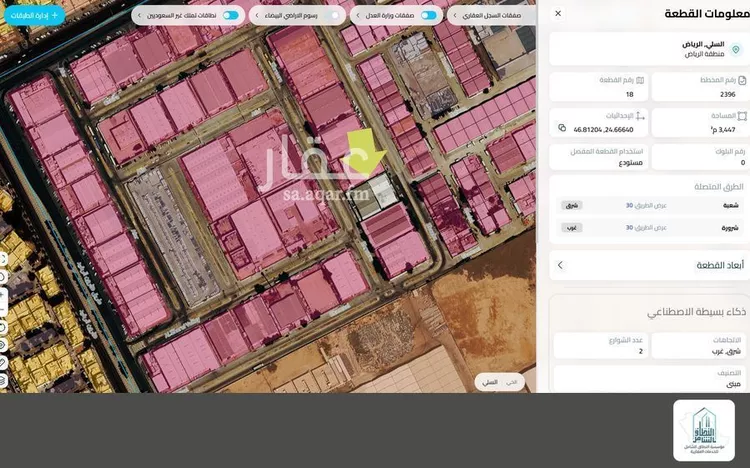Expand the صفقات وزارة العدل chip arrow
Image resolution: width=750 pixels, height=468 pixels.
[x=358, y=15]
